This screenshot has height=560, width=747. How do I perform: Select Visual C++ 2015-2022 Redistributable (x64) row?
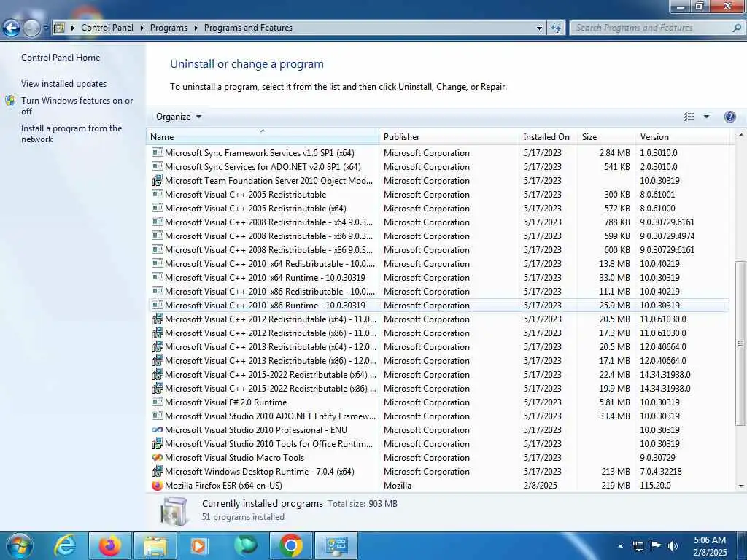[438, 375]
